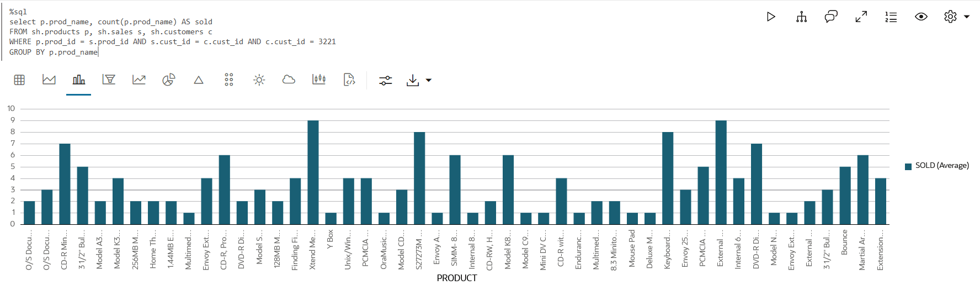The image size is (980, 290).
Task: Expand the dropdown arrow beside the gear
Action: coord(967,17)
